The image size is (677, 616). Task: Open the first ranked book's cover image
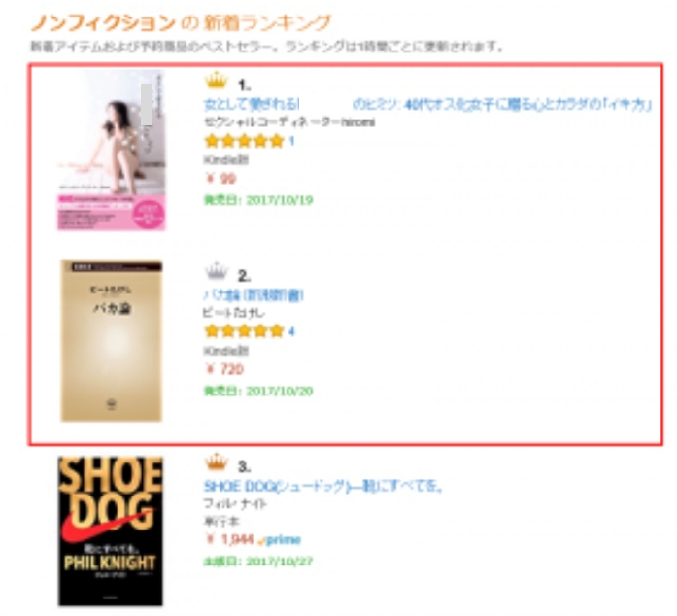click(x=112, y=151)
